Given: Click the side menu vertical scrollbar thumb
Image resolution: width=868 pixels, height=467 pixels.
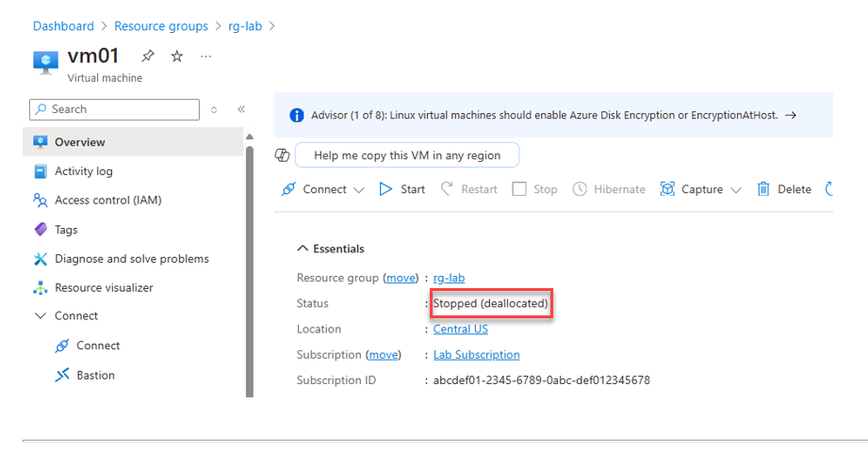Looking at the screenshot, I should click(250, 271).
